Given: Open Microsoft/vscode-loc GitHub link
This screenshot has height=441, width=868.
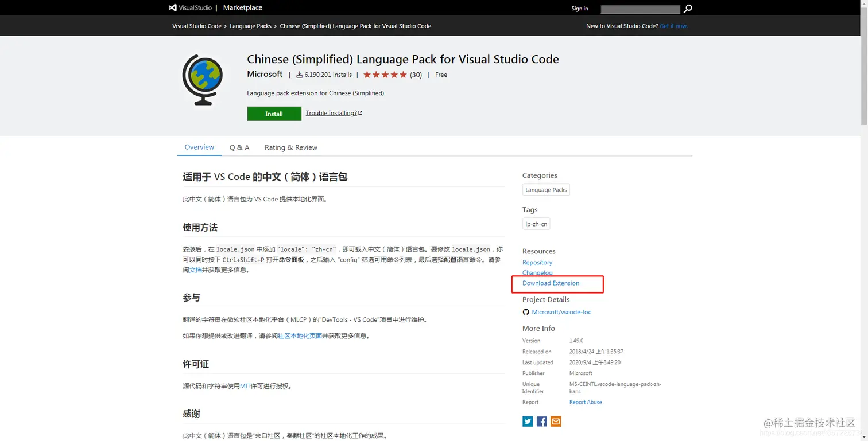Looking at the screenshot, I should [561, 312].
